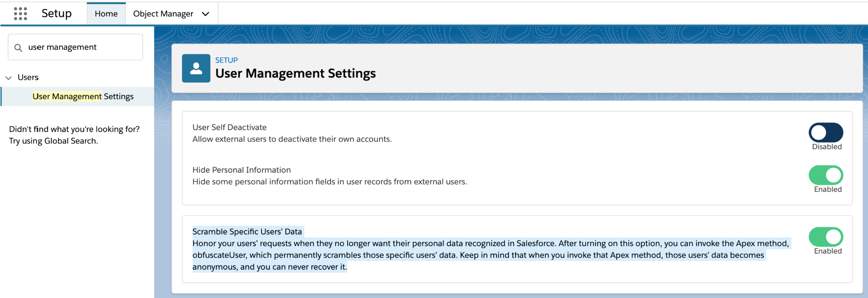
Task: Click the Scramble Specific Users' Data title
Action: 247,232
